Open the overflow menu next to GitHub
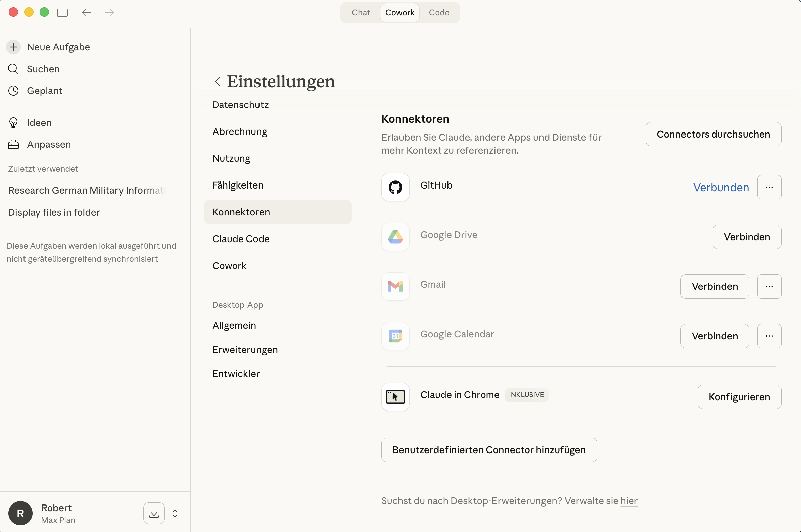The height and width of the screenshot is (532, 801). point(769,187)
